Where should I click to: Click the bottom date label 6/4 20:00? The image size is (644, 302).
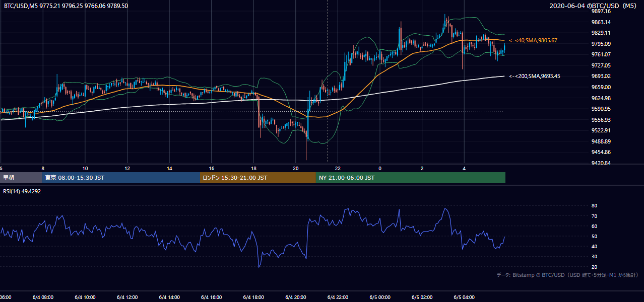pyautogui.click(x=296, y=297)
